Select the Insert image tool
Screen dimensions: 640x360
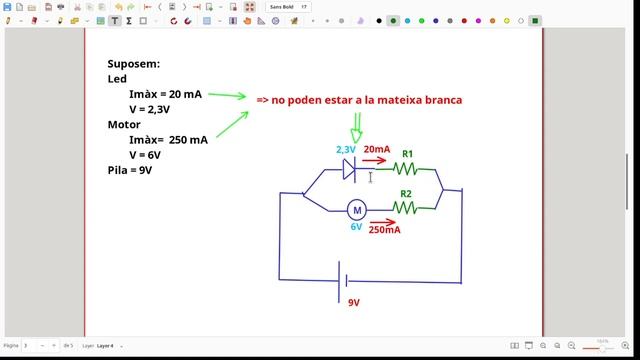click(100, 21)
